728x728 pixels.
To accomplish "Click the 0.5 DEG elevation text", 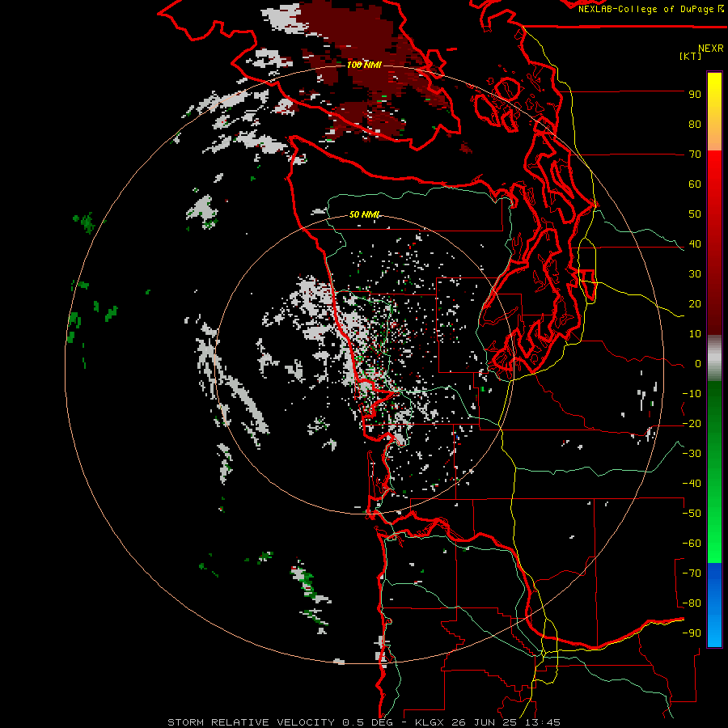I will coord(367,722).
